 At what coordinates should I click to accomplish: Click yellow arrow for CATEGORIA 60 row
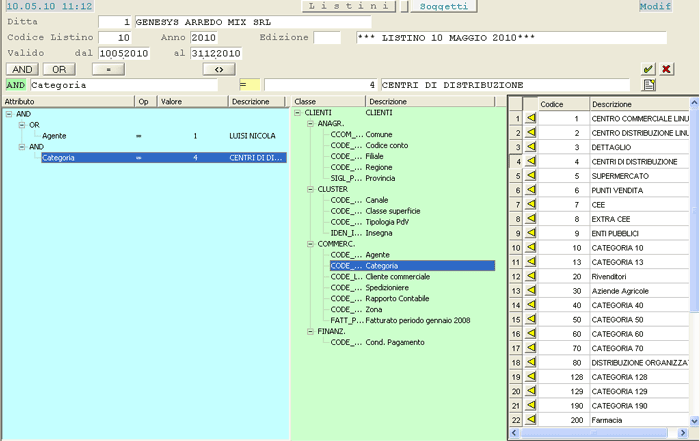pos(531,333)
